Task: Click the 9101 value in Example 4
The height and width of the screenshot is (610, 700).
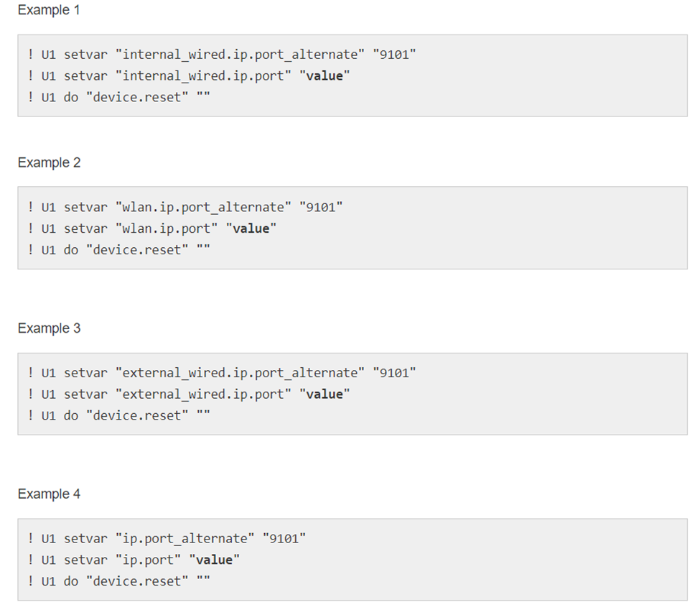Action: tap(284, 538)
